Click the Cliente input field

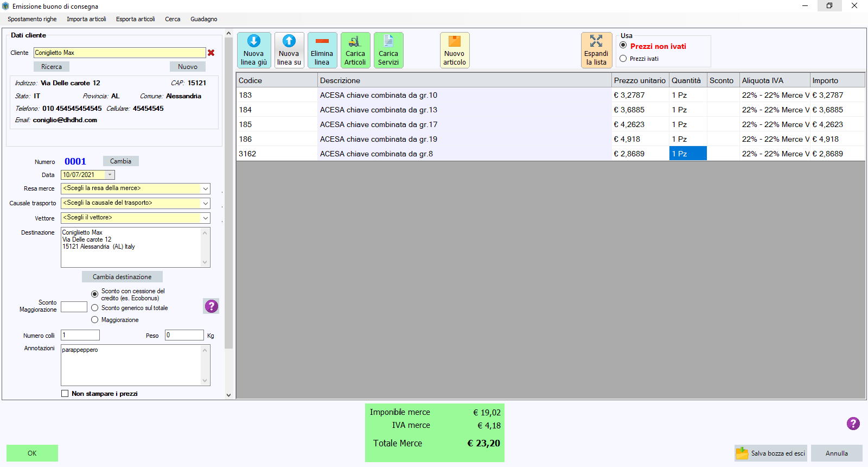(119, 53)
